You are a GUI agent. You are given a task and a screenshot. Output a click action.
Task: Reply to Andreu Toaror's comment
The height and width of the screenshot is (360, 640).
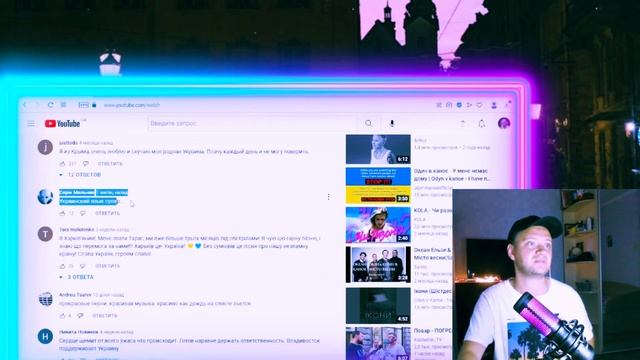[105, 316]
